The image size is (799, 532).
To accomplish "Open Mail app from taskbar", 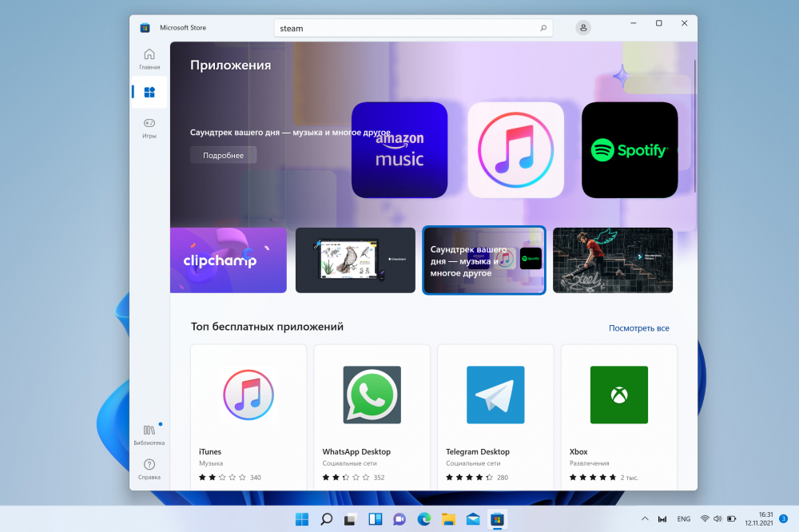I will coord(473,519).
